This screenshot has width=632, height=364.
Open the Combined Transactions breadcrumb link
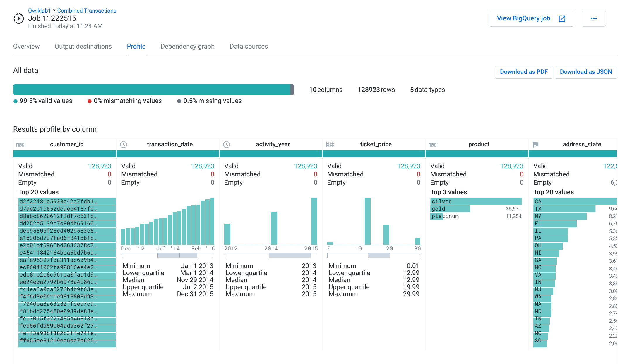[87, 11]
